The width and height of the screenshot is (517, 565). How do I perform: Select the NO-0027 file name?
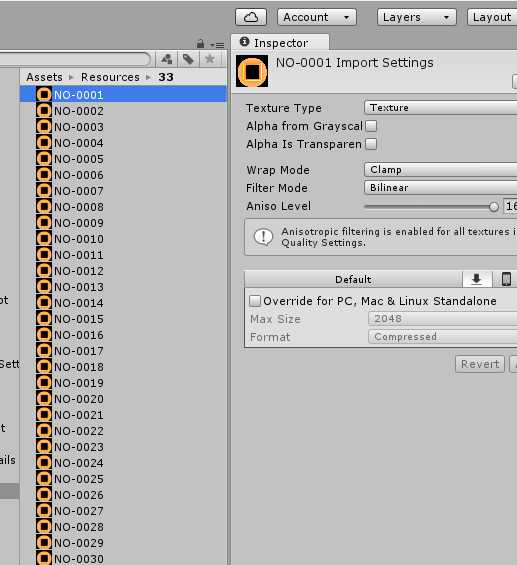[79, 511]
